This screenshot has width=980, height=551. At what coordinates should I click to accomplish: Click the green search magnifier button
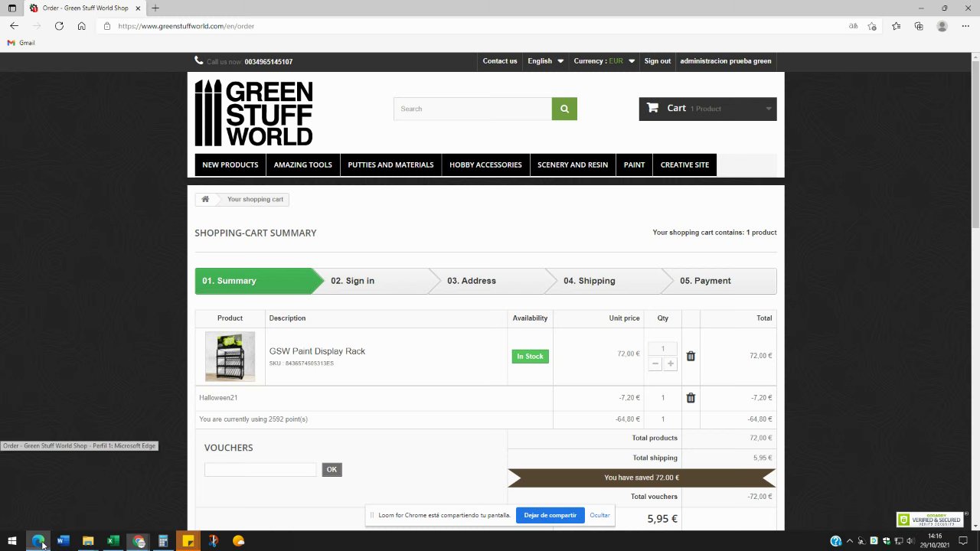point(564,109)
